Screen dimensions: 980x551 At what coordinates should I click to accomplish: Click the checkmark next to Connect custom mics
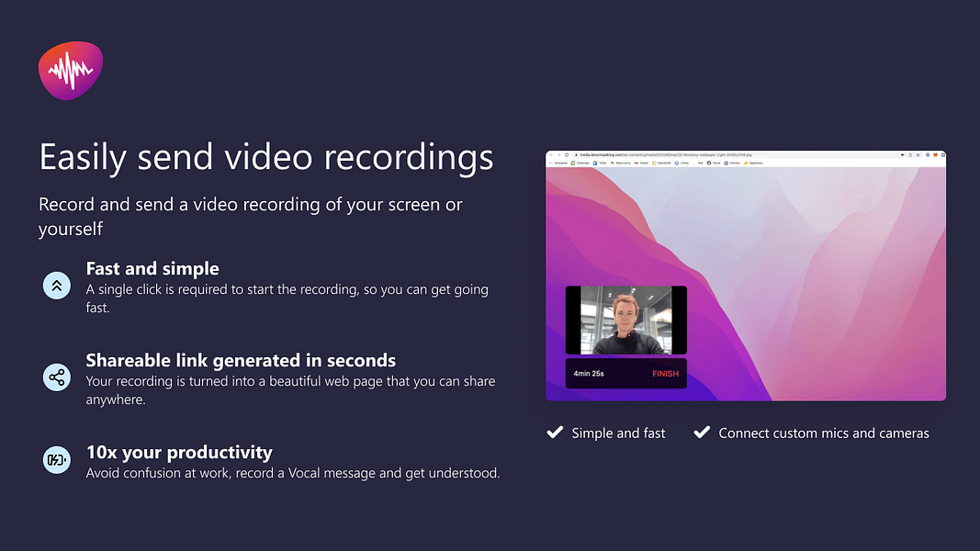click(x=702, y=433)
